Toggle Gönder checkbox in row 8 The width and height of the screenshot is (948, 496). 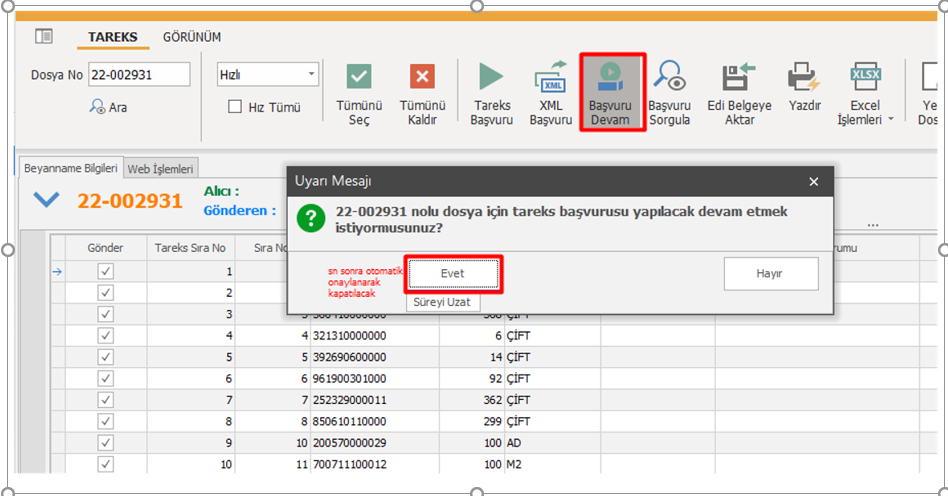pos(105,422)
